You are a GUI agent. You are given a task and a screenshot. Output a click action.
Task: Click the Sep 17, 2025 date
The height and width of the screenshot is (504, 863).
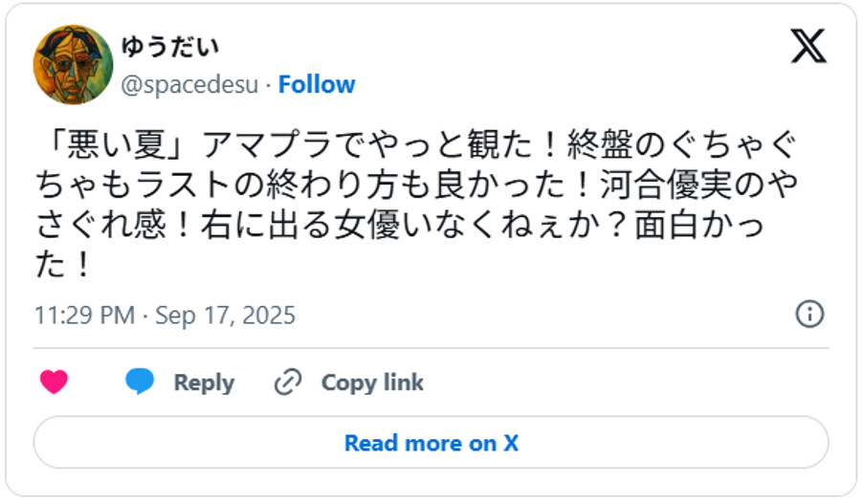click(x=225, y=316)
